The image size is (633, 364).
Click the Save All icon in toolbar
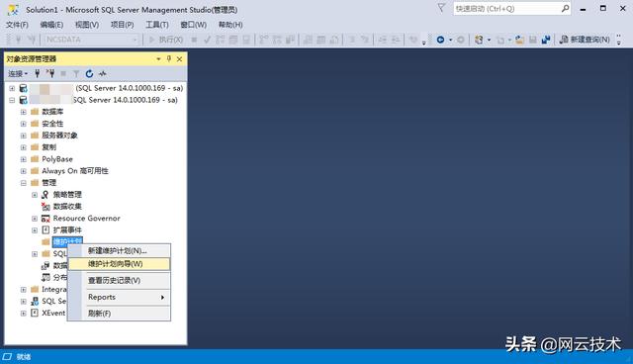[546, 40]
